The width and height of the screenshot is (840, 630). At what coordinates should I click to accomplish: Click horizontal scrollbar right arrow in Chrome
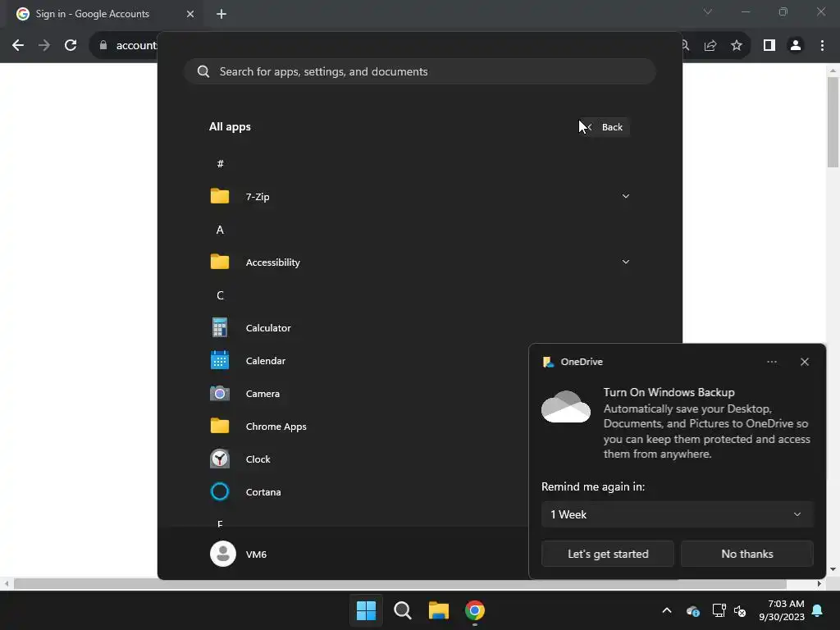tap(819, 583)
